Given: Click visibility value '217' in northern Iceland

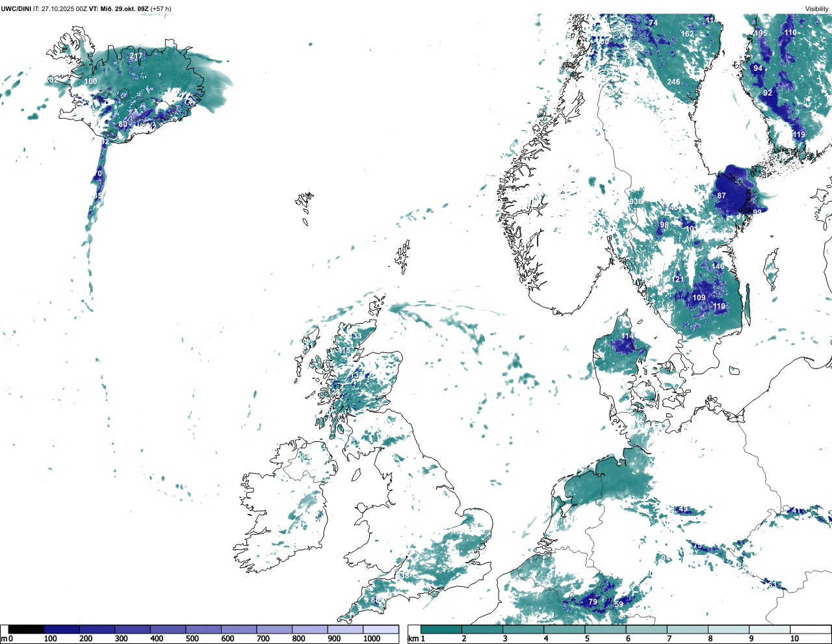Looking at the screenshot, I should tap(135, 57).
